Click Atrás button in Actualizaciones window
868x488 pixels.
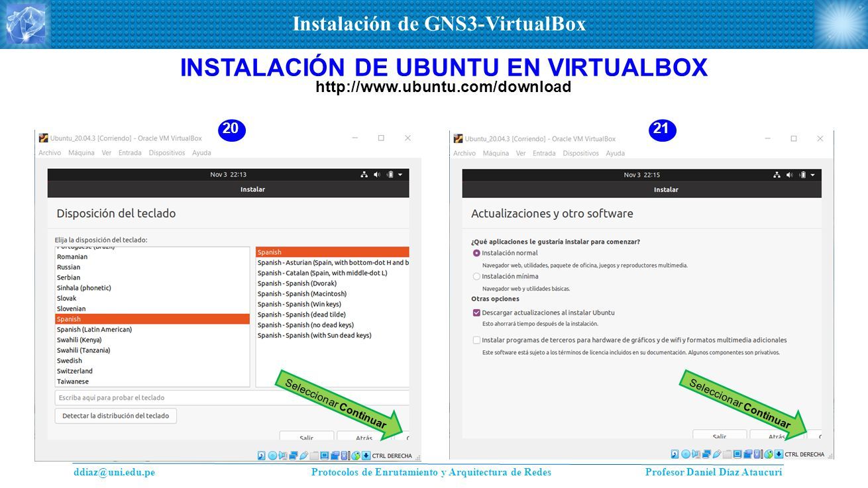(777, 436)
